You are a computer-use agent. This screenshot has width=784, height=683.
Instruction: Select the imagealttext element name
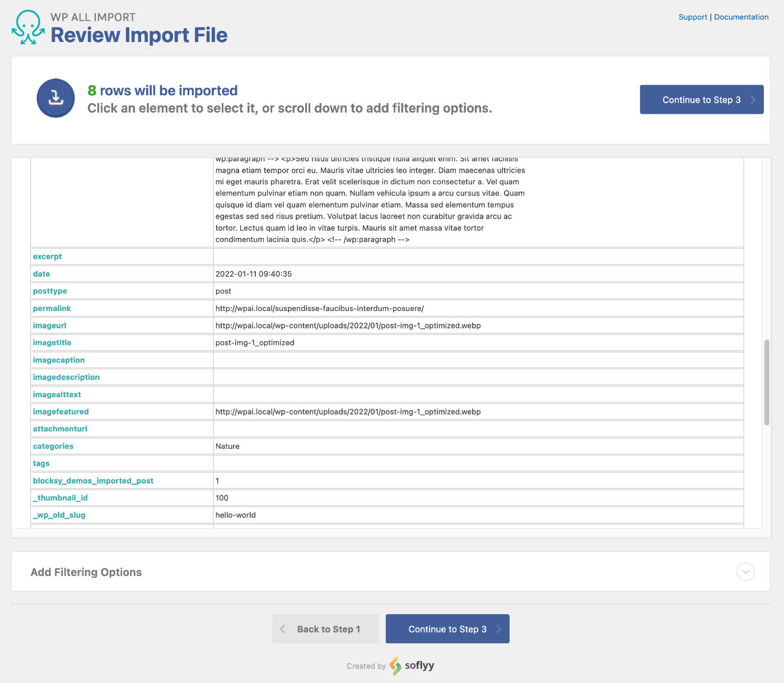(57, 395)
